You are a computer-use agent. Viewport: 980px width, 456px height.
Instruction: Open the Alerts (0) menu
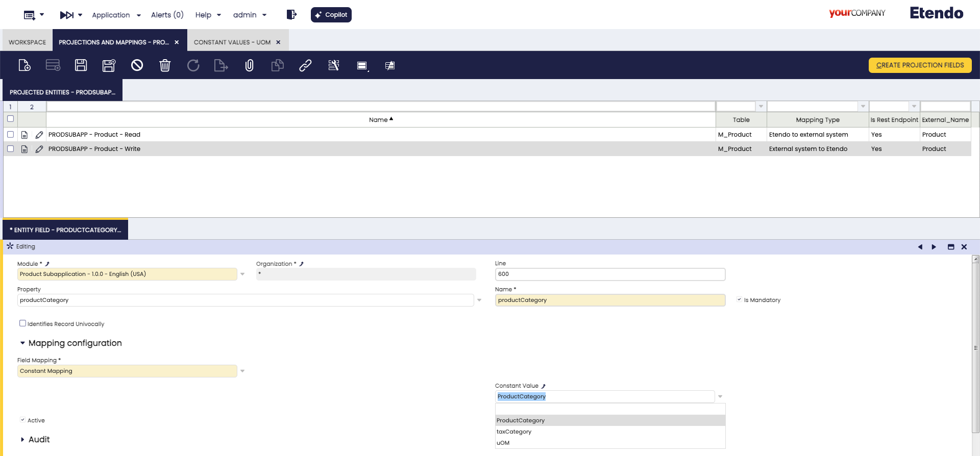tap(167, 15)
